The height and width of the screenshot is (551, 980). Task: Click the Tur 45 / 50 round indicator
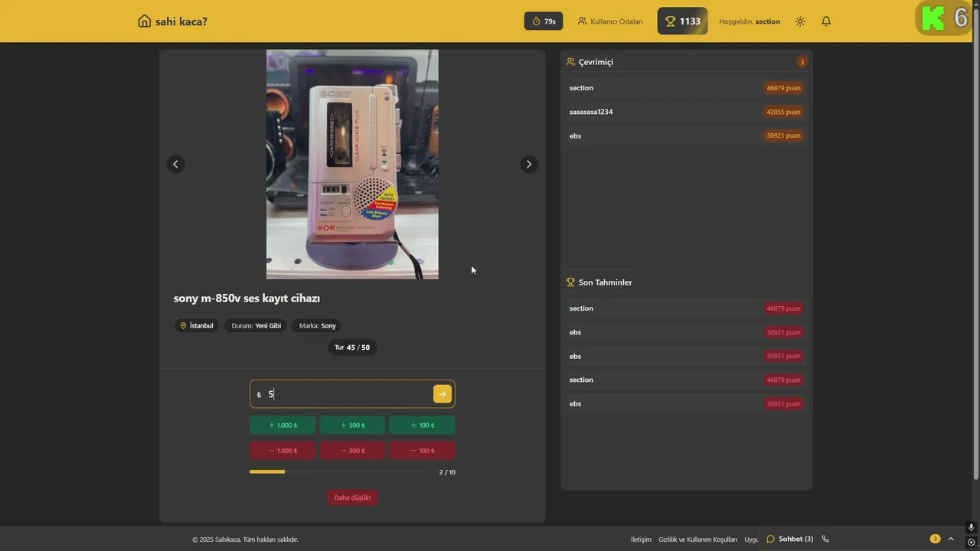(352, 347)
